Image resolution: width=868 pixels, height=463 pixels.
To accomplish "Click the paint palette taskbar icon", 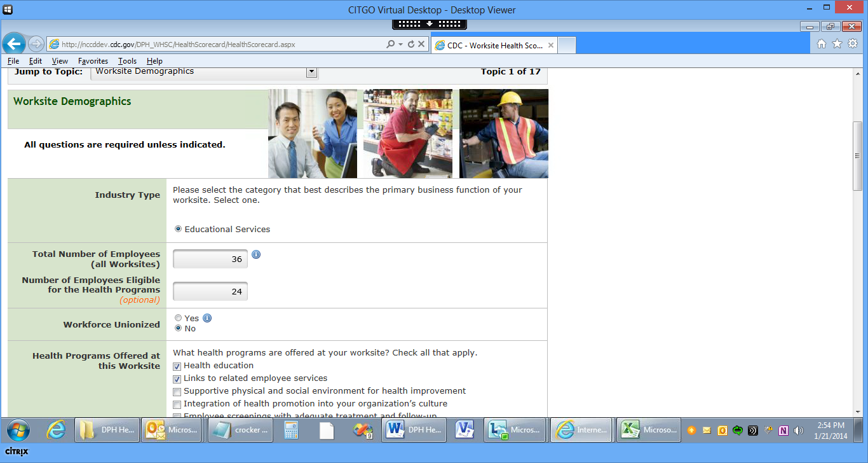I will [x=363, y=431].
